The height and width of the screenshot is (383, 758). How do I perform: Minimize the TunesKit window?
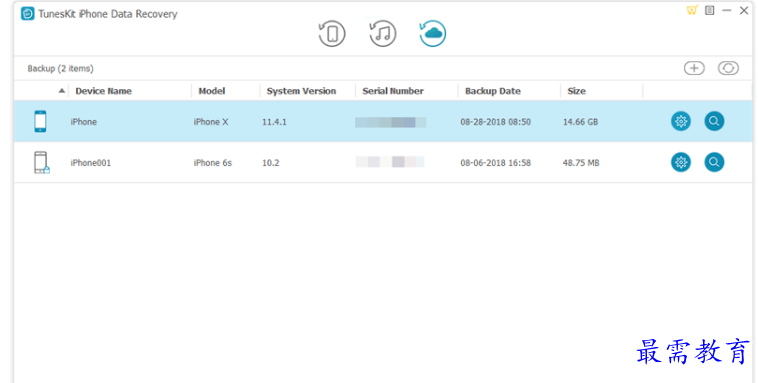click(727, 10)
